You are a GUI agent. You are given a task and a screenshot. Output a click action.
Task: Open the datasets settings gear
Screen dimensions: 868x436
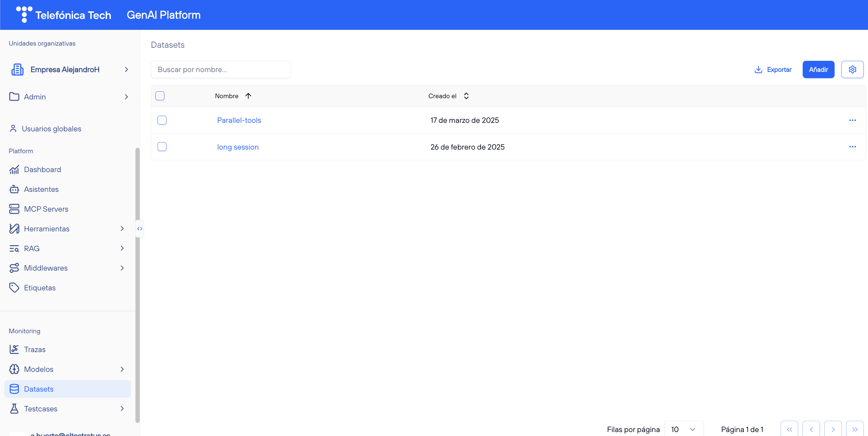point(853,69)
